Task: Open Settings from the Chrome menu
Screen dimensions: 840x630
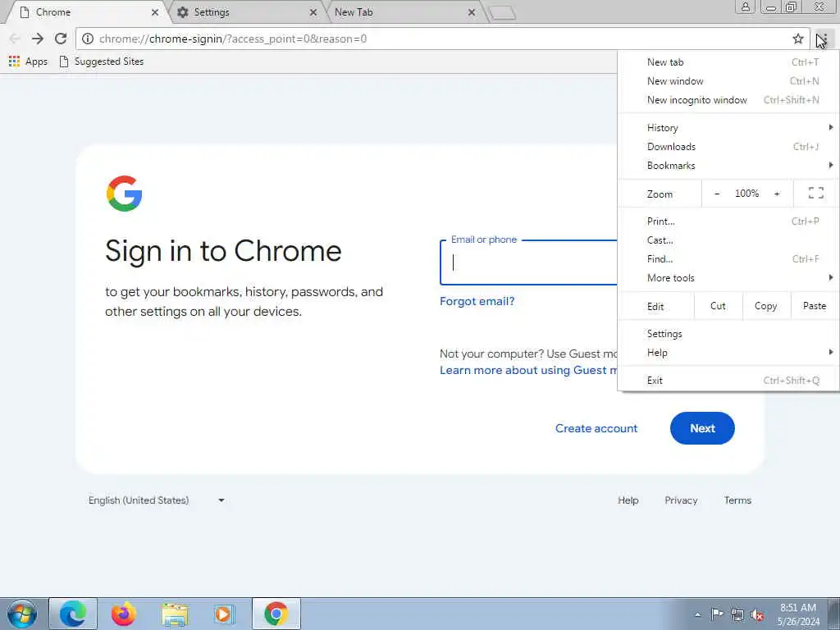Action: tap(728, 334)
